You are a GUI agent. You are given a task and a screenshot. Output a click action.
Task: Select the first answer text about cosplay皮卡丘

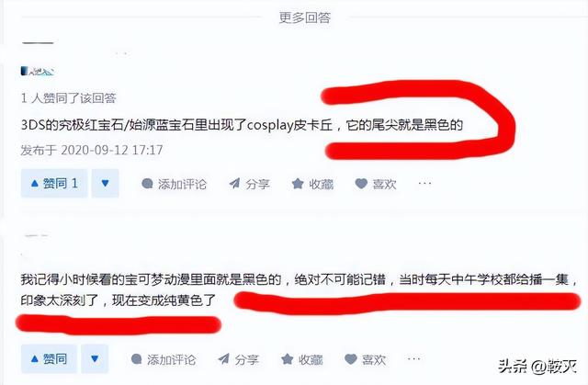point(242,125)
